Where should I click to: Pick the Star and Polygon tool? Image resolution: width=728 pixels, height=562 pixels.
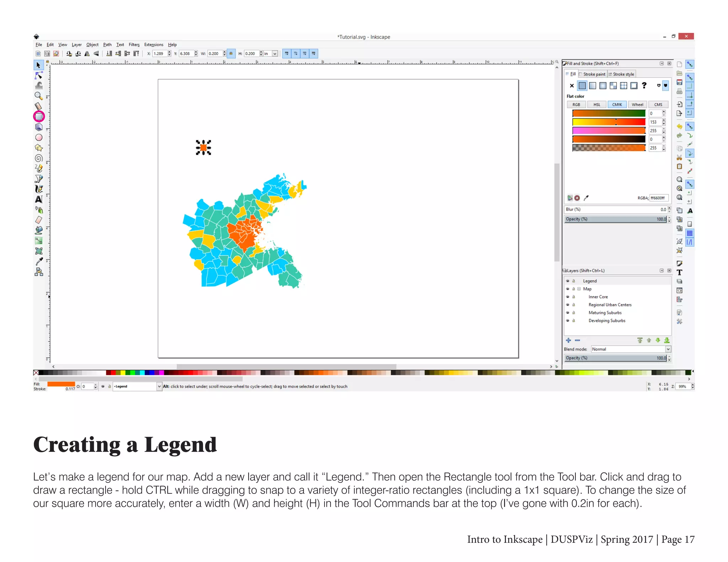pyautogui.click(x=39, y=148)
